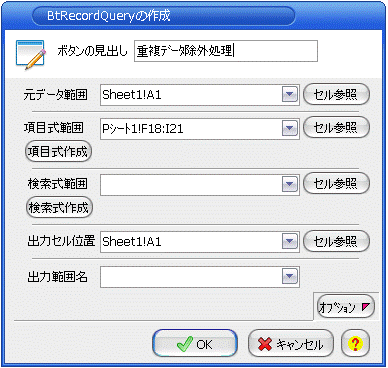Expand the オプション panel
Viewport: 388px width, 368px height.
pyautogui.click(x=346, y=307)
